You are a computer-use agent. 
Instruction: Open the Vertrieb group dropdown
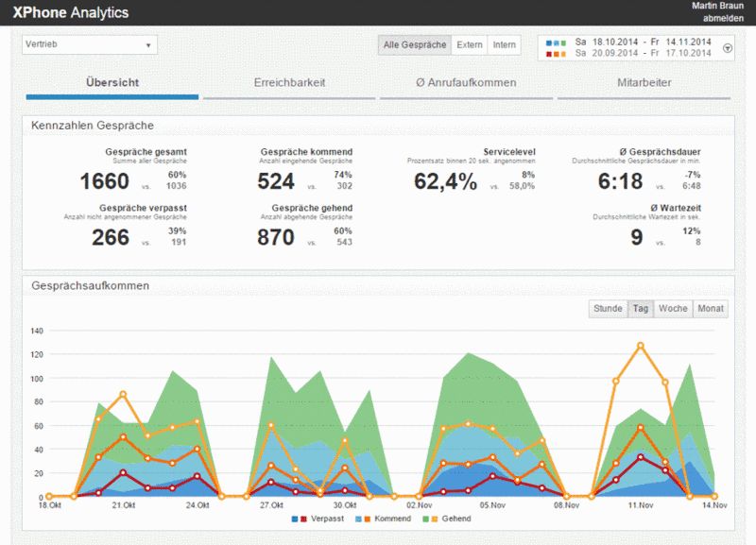(x=90, y=44)
